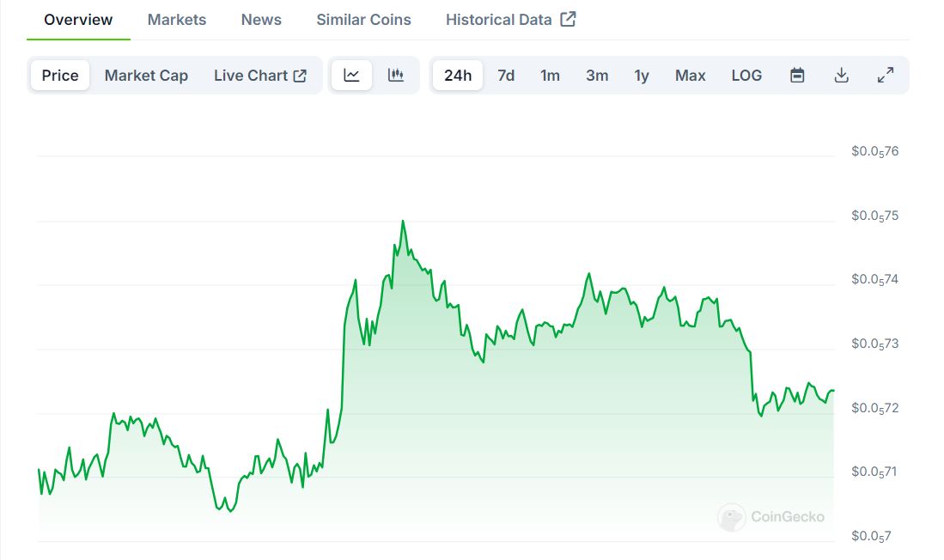
Task: Select the 7d time range
Action: click(x=506, y=76)
